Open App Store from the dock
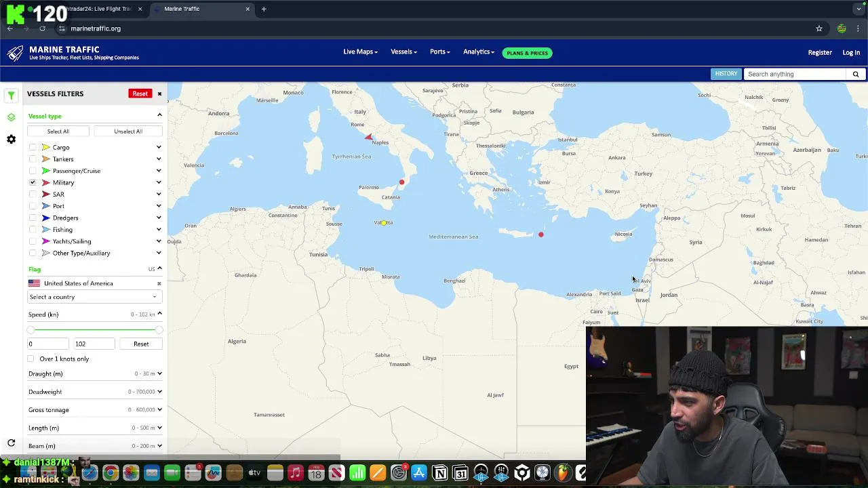Screen dimensions: 868x488 [419, 473]
